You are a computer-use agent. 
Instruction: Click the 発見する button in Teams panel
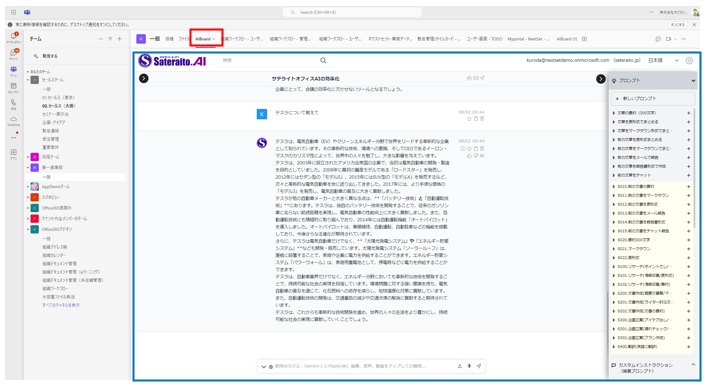(46, 56)
